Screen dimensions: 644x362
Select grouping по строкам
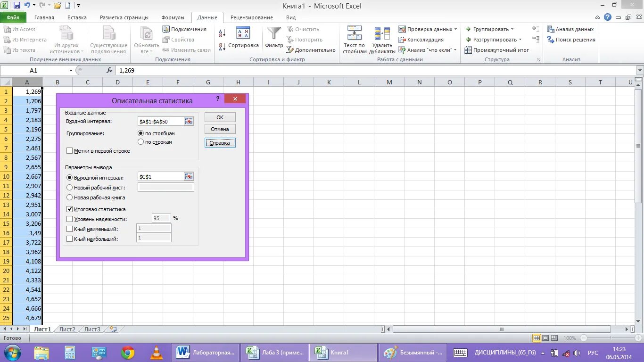click(x=140, y=142)
